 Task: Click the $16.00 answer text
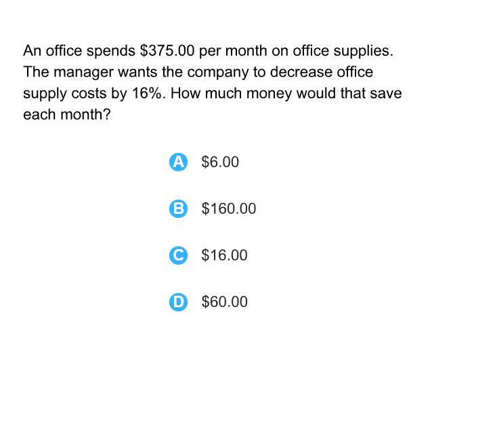click(224, 255)
